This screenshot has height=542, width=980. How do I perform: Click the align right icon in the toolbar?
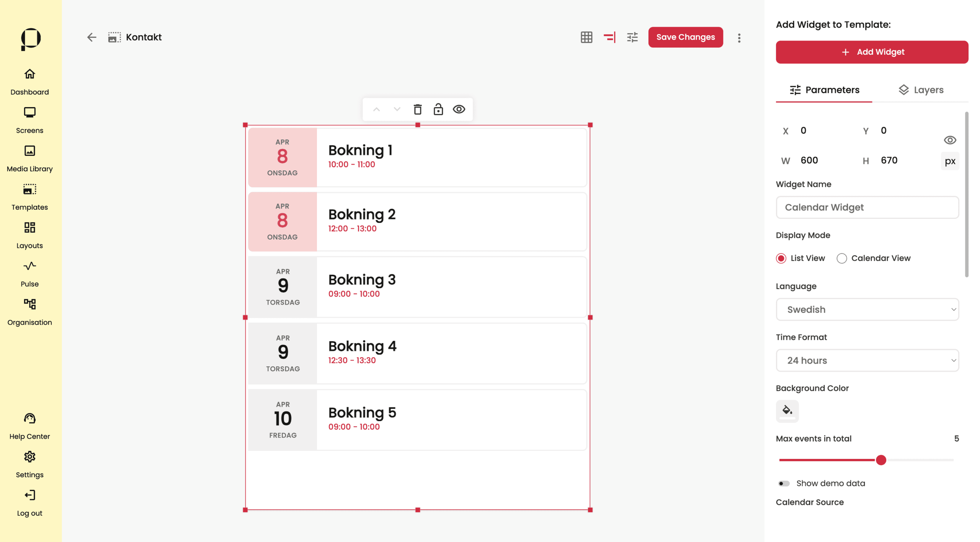click(609, 37)
